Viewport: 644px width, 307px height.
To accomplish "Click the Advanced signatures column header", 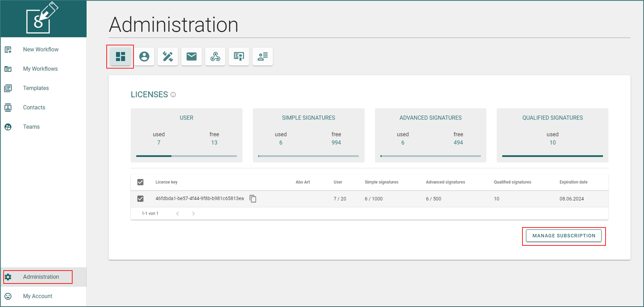I will (x=446, y=182).
